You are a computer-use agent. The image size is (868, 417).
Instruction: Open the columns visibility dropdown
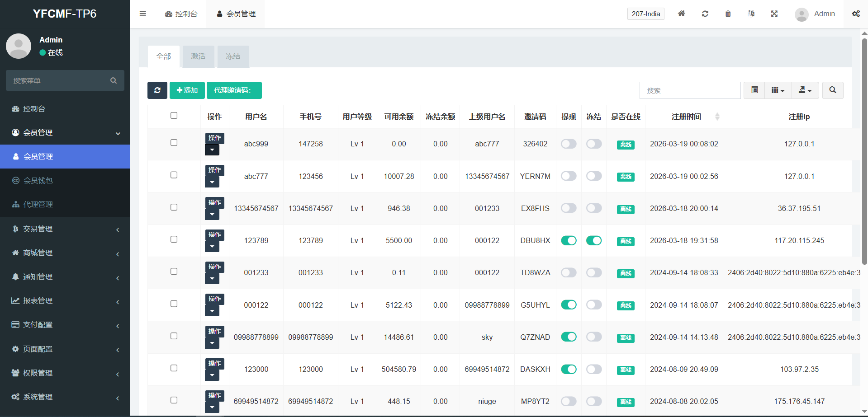point(778,90)
